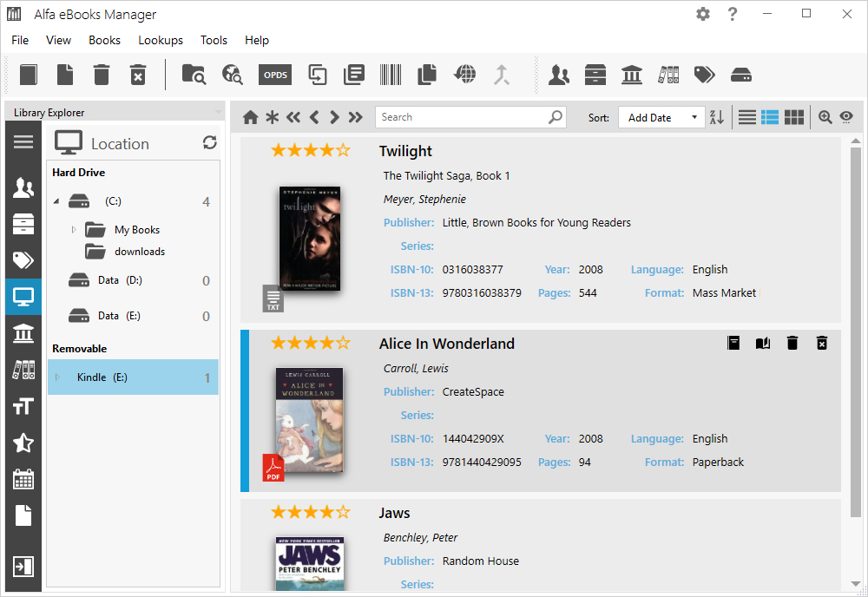
Task: Collapse the (C:) drive tree node
Action: click(56, 201)
